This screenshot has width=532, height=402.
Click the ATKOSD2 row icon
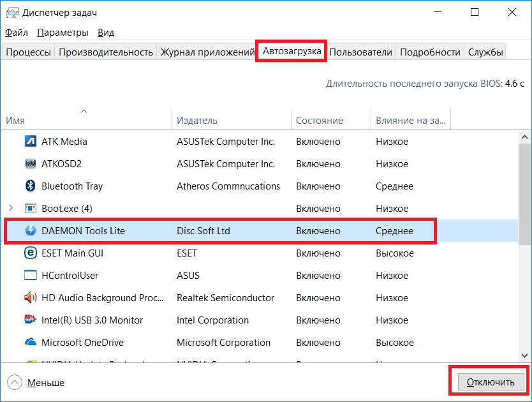click(31, 163)
